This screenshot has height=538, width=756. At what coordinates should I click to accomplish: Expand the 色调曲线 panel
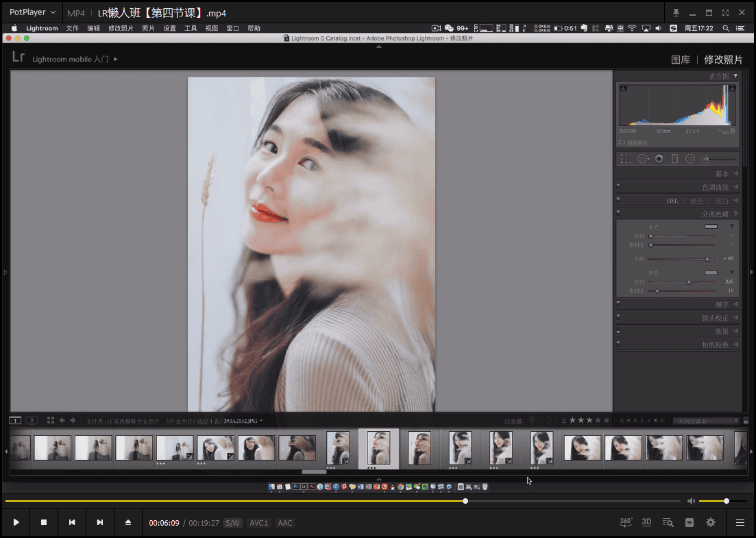coord(735,187)
